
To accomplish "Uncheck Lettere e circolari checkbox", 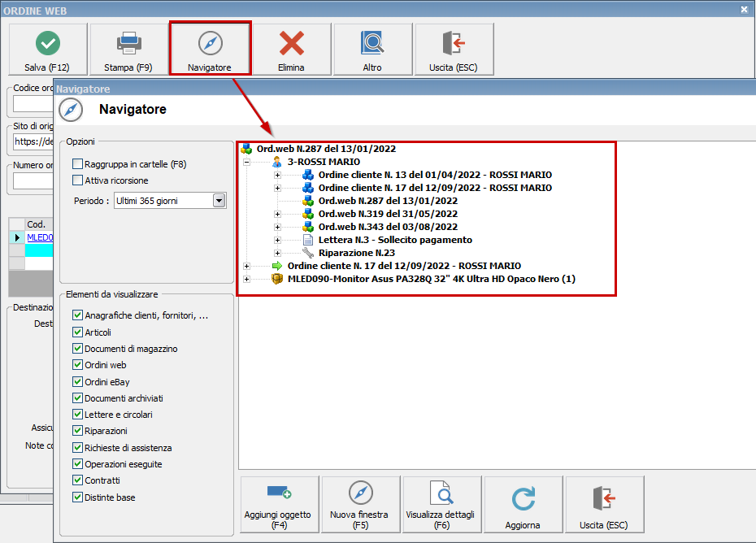I will pos(77,415).
